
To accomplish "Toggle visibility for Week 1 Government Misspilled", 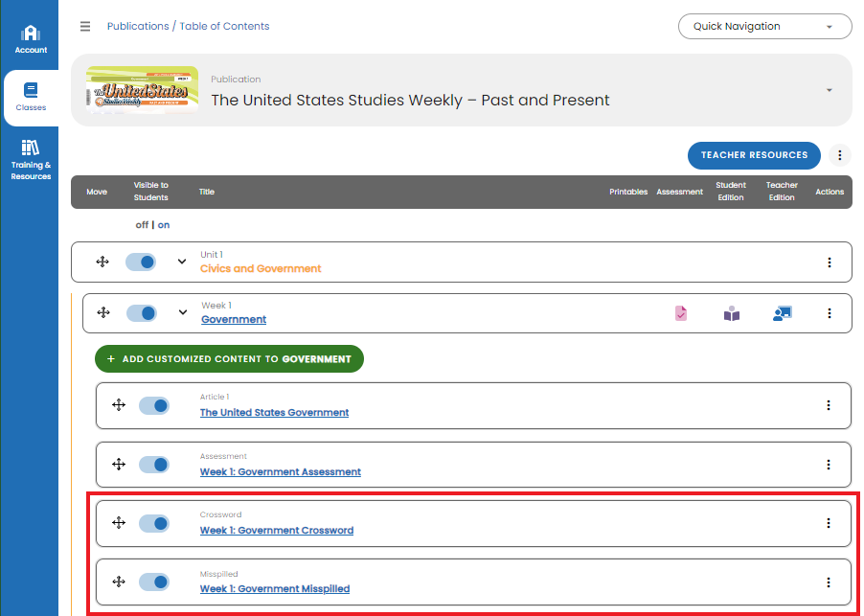I will pos(154,582).
